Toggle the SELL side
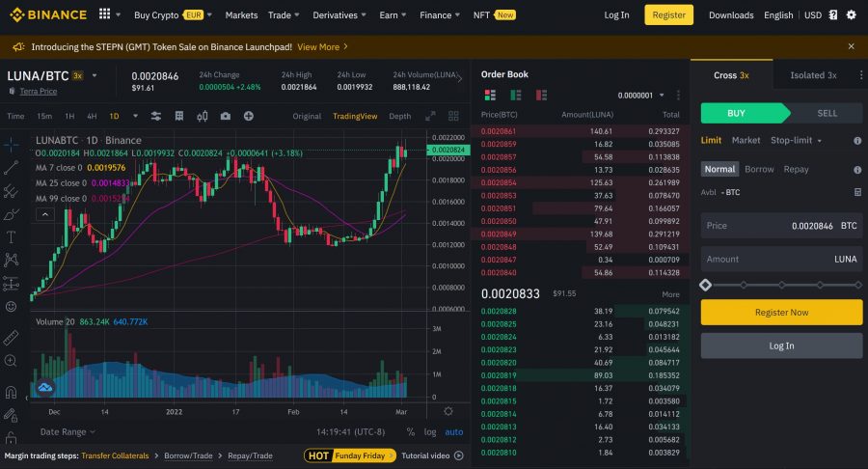868x469 pixels. (827, 113)
